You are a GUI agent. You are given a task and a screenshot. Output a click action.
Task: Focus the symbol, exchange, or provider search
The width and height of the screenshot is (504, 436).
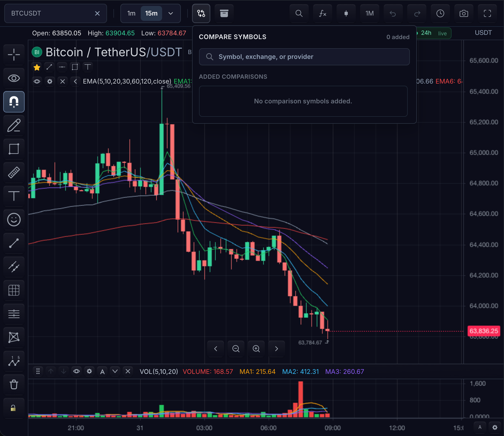[304, 57]
